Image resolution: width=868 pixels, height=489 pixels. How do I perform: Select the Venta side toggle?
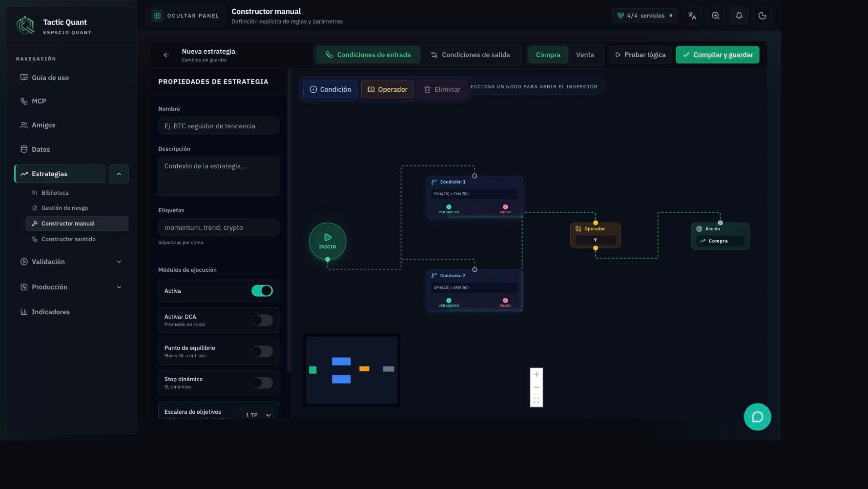(585, 55)
